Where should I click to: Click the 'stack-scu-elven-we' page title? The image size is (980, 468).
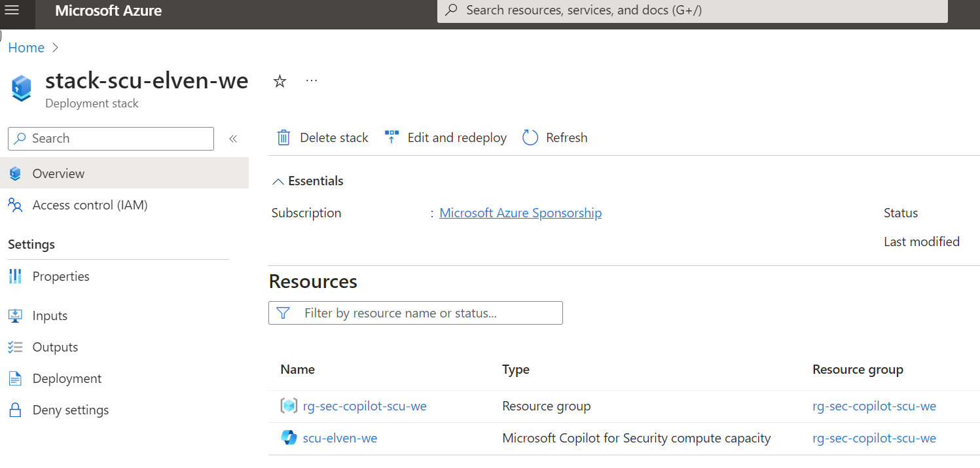(147, 81)
